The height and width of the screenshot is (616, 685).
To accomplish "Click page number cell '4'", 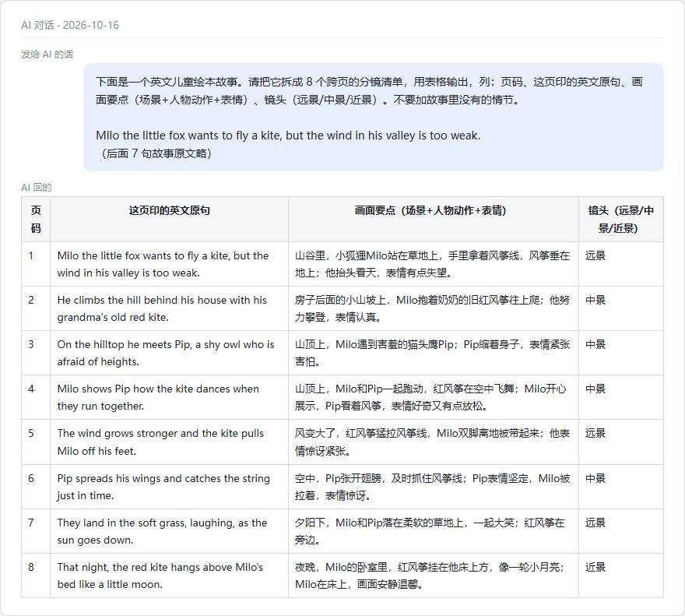I will [x=36, y=397].
